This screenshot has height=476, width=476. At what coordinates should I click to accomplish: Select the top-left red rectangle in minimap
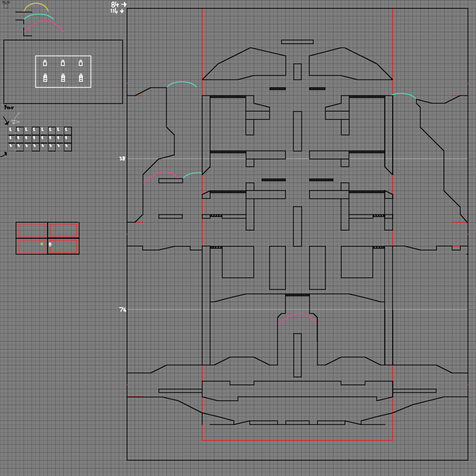32,230
